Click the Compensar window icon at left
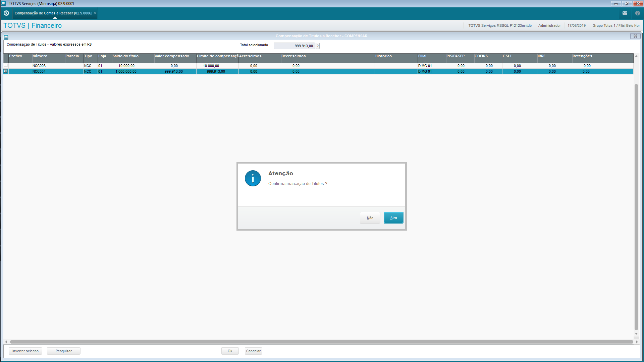644x362 pixels. (x=6, y=37)
